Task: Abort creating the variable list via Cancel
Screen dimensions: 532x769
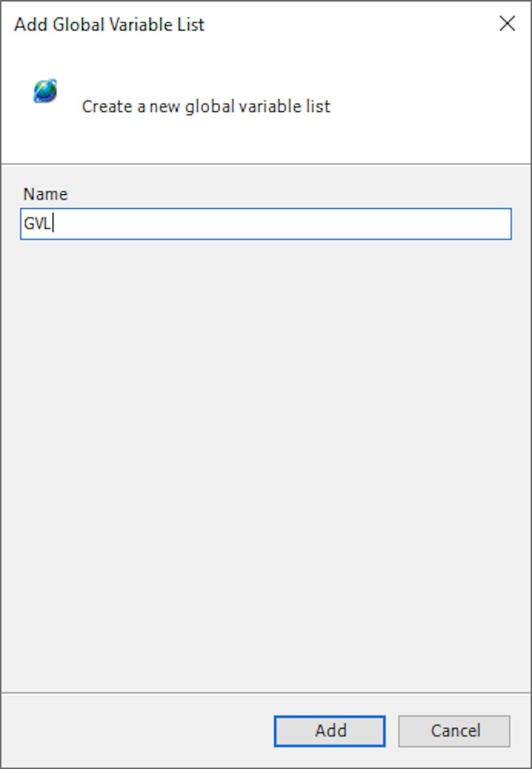Action: click(454, 731)
